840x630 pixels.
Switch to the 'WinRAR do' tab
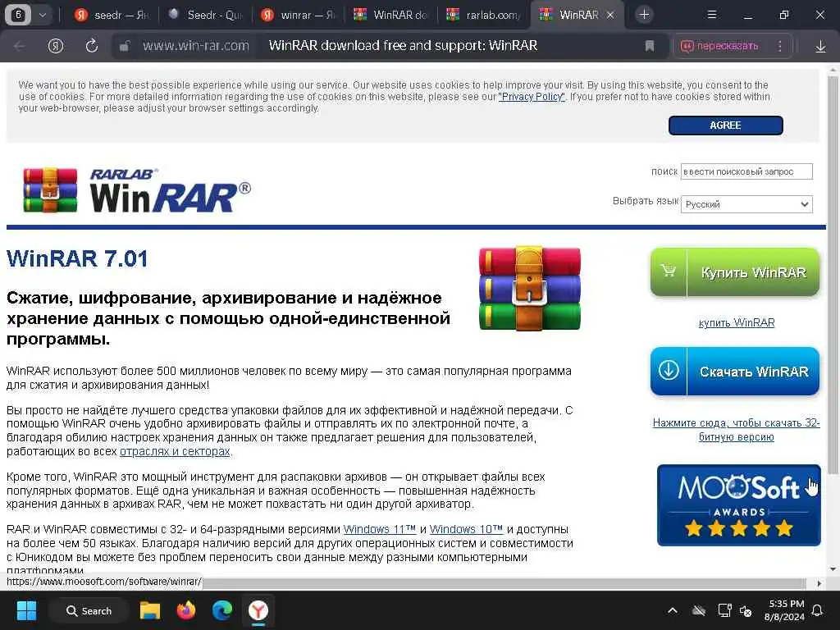391,15
